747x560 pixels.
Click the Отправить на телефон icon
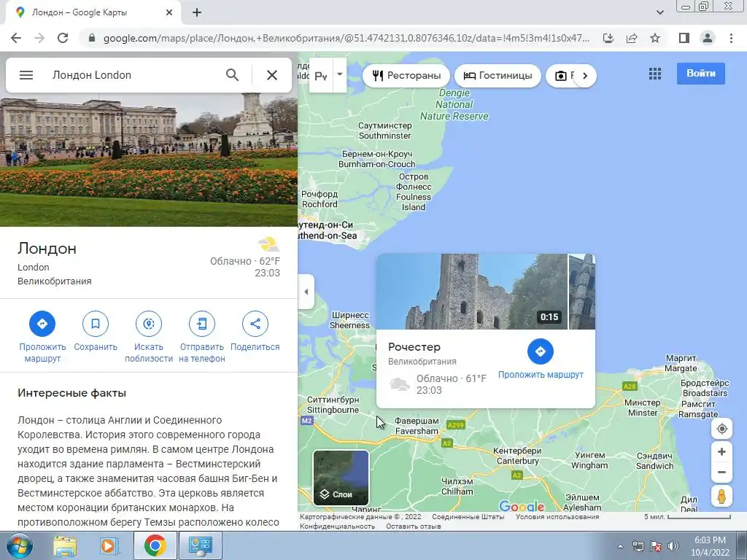click(x=202, y=324)
